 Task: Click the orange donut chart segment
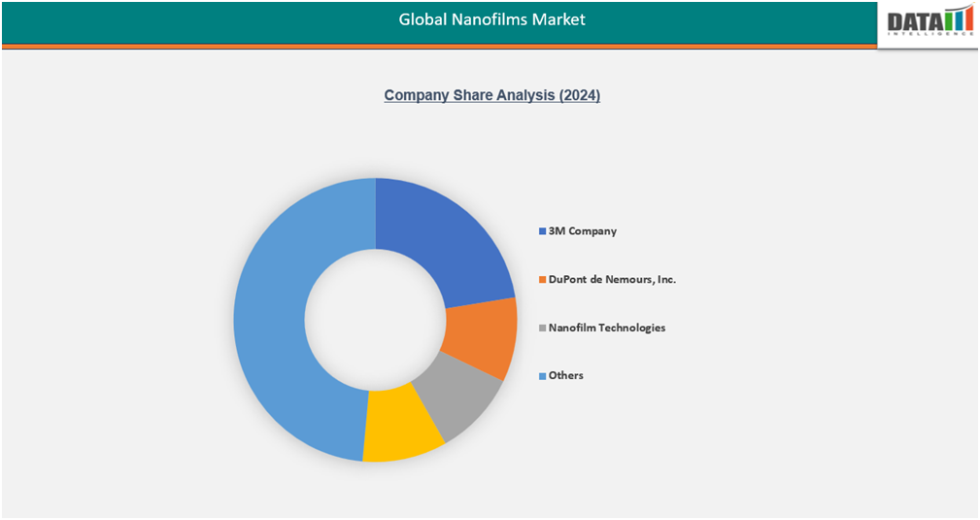481,335
